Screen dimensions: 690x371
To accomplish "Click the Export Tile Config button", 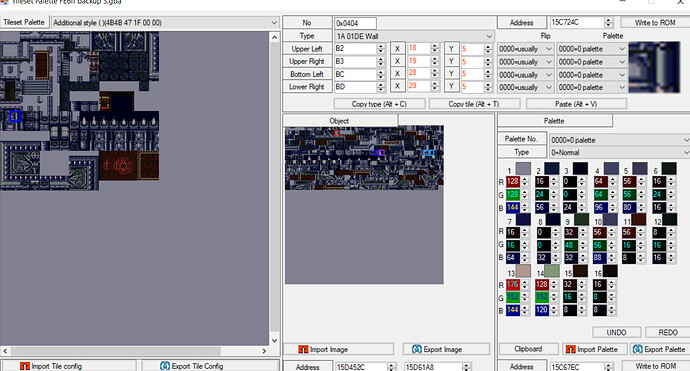I will pyautogui.click(x=210, y=366).
